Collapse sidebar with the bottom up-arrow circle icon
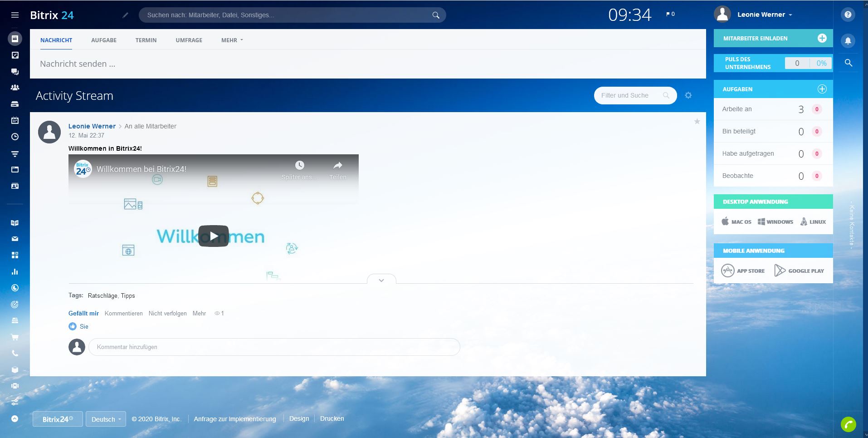 coord(15,419)
